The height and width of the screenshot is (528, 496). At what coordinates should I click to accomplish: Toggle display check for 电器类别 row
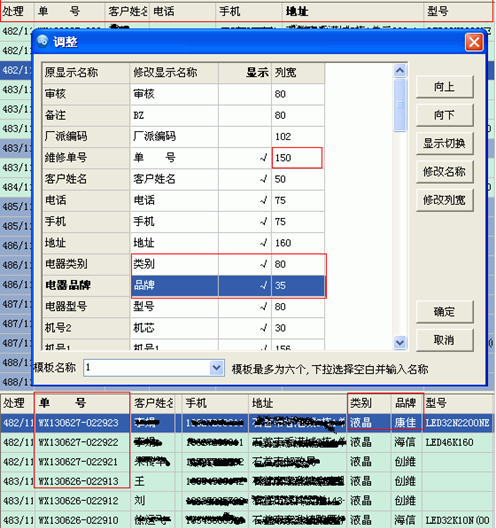(245, 264)
